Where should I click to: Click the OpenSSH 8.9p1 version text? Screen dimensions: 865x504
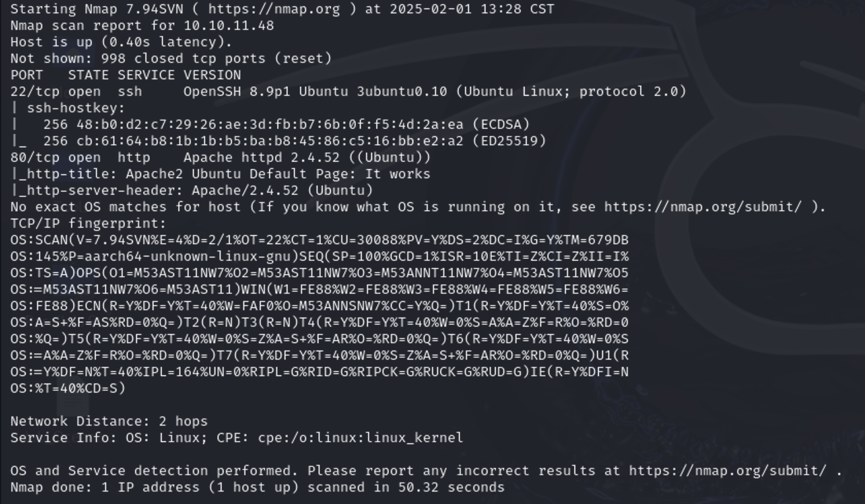[x=237, y=92]
